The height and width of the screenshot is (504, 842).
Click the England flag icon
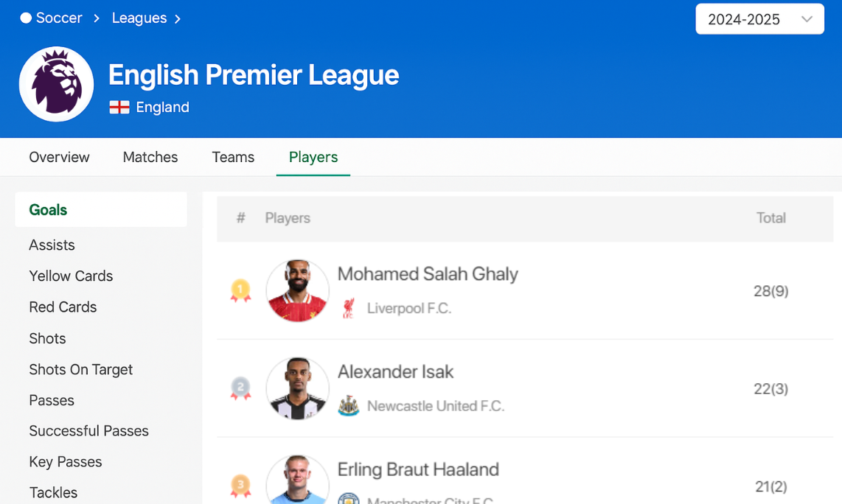[x=119, y=107]
